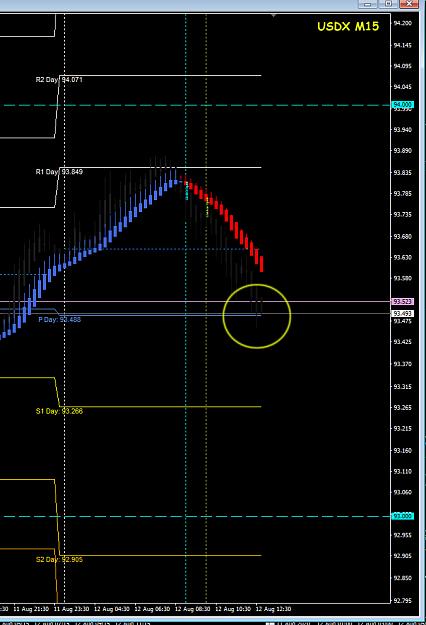Click the 12 Aug 08:30 time label
The width and height of the screenshot is (426, 625).
(x=192, y=609)
